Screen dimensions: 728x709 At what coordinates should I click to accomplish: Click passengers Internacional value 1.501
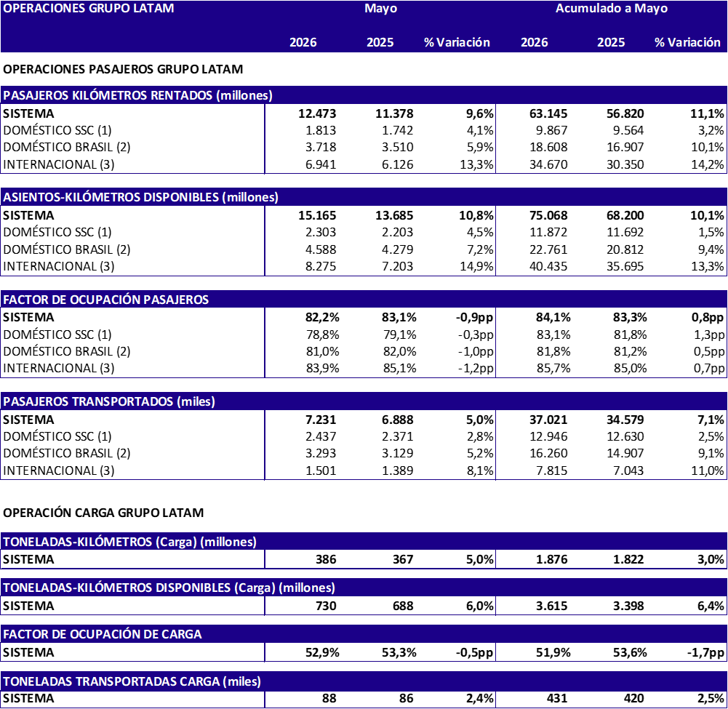[321, 470]
